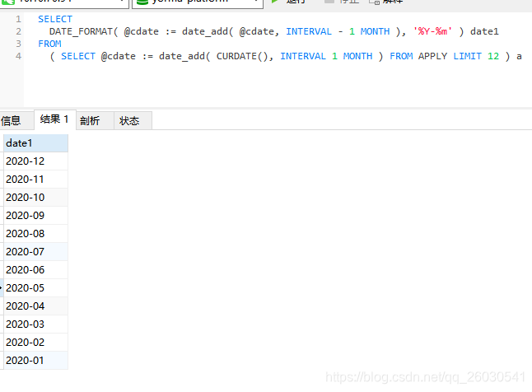Click the '%Y-%m' format string
Viewport: 532px width, 392px height.
(x=432, y=31)
